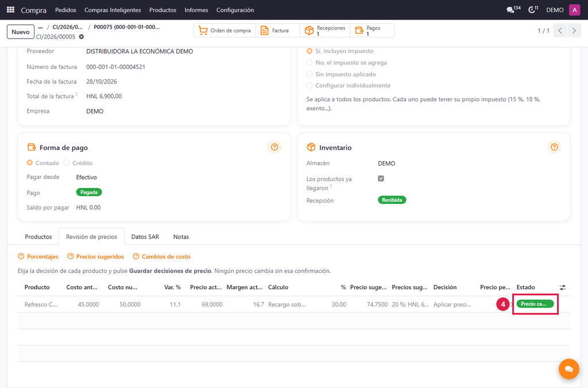The width and height of the screenshot is (588, 388).
Task: Open help icon in Forma de pago
Action: (274, 147)
